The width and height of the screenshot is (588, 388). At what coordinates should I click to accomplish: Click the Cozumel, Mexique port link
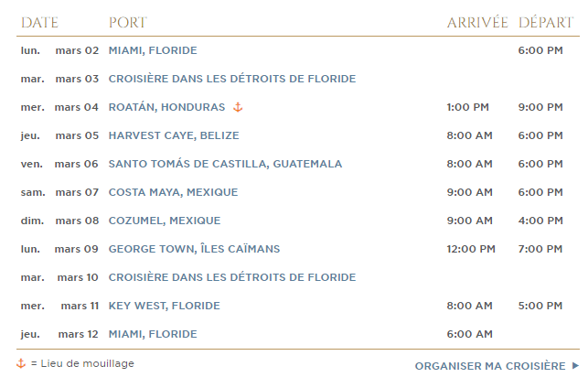click(x=165, y=221)
